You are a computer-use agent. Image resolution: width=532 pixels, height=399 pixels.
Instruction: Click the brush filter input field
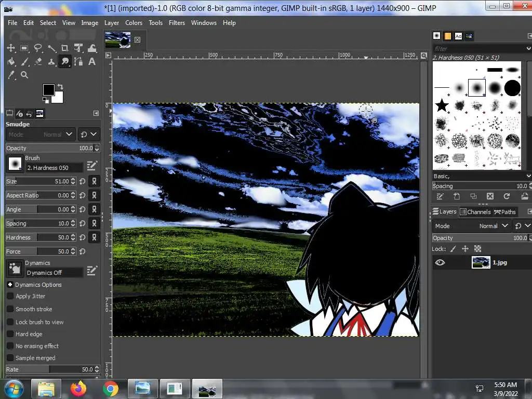click(478, 48)
